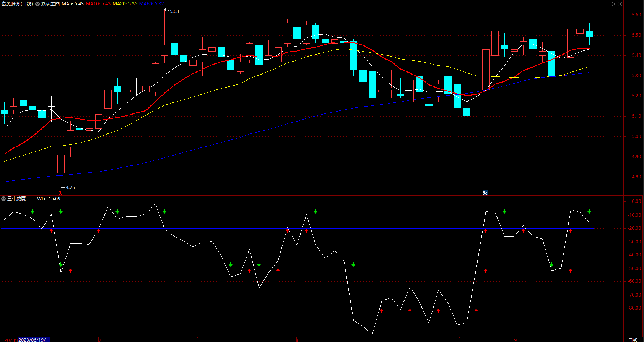Select the MA5: 5.43 indicator label

pos(73,4)
